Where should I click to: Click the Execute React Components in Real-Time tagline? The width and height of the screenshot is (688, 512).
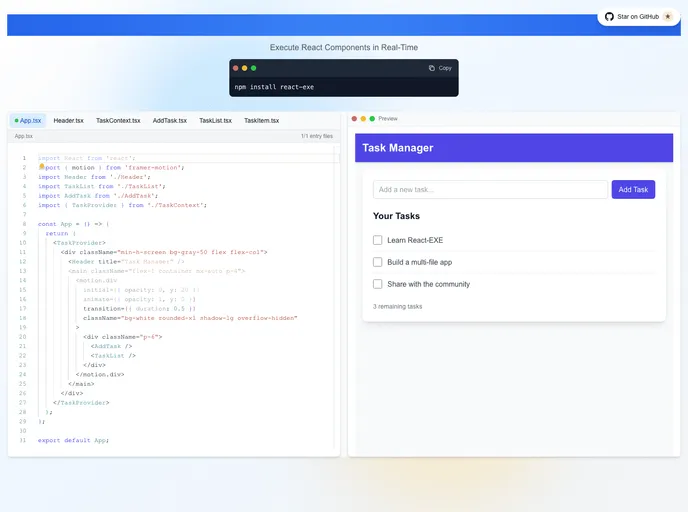(344, 47)
